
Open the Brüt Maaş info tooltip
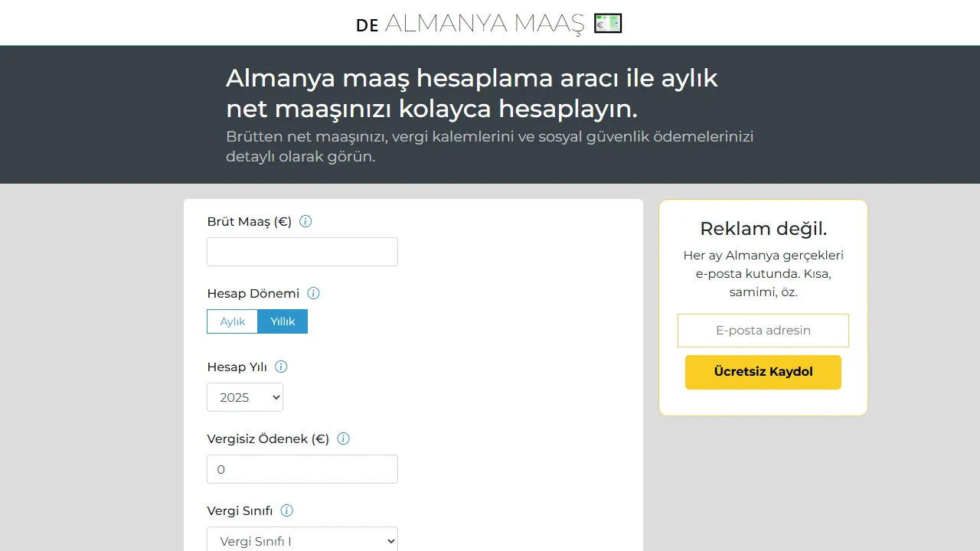(305, 221)
